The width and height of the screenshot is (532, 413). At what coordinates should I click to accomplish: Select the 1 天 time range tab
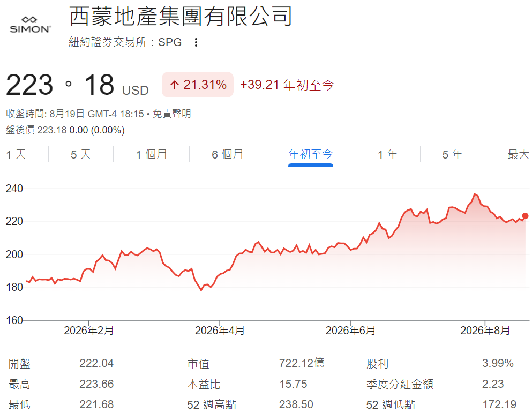click(16, 154)
